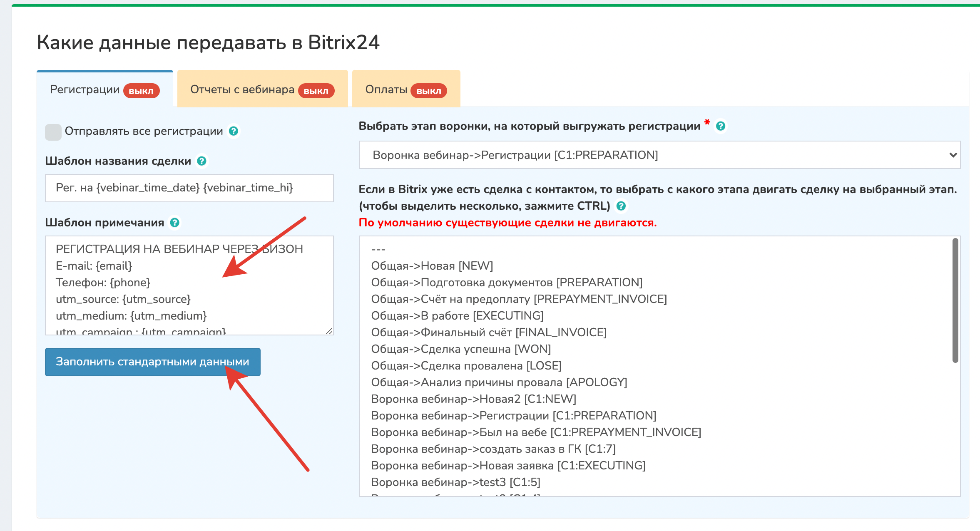Open help icon next to 'Выбрать этап воронки' label
The image size is (980, 531).
tap(721, 126)
